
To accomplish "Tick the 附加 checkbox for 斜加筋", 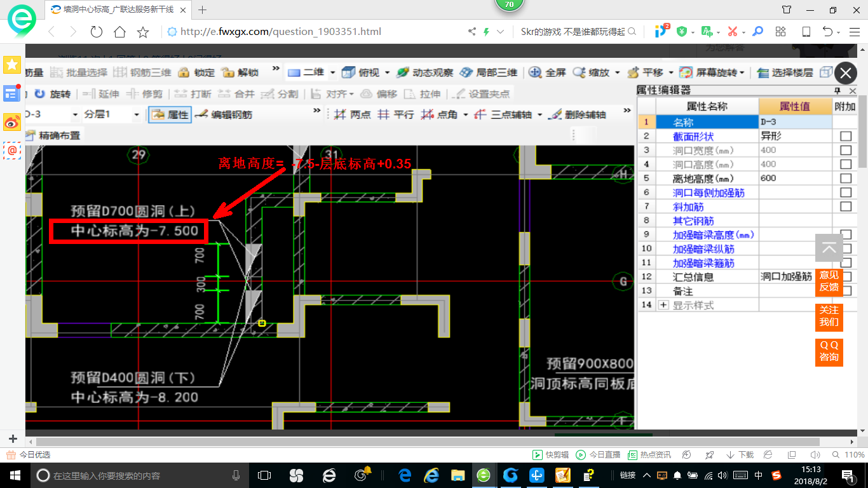I will coord(846,207).
